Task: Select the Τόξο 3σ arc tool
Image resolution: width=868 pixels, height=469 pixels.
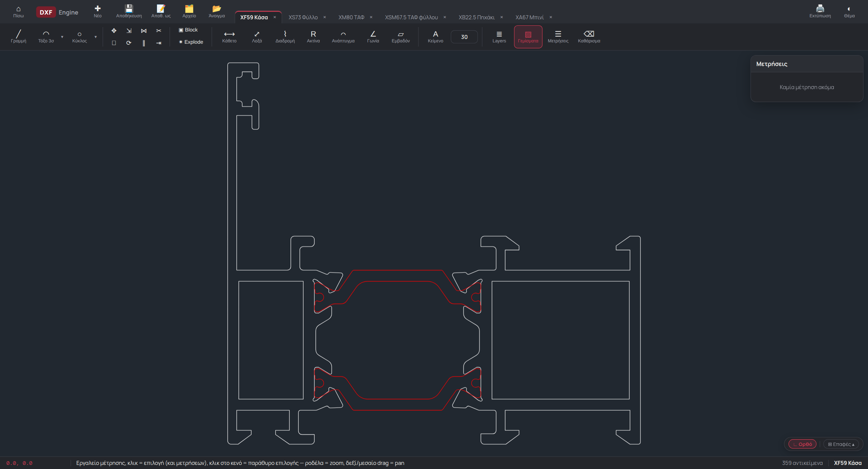Action: (46, 37)
